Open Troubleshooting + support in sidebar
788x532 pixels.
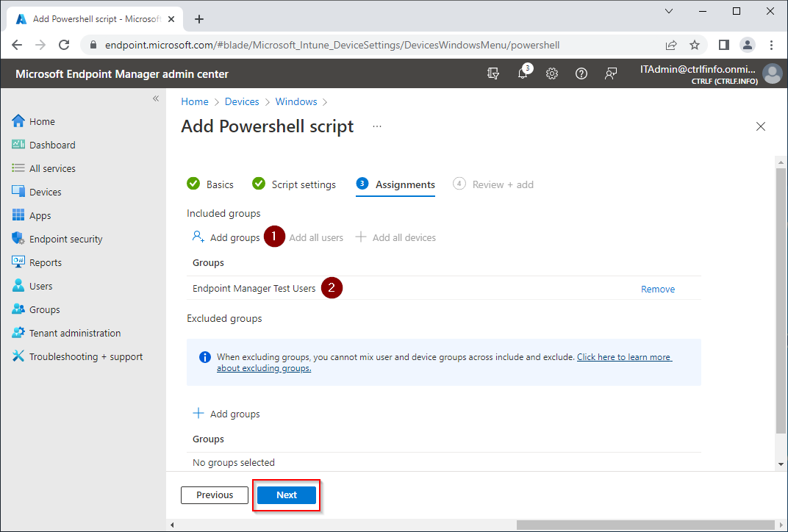pyautogui.click(x=85, y=356)
